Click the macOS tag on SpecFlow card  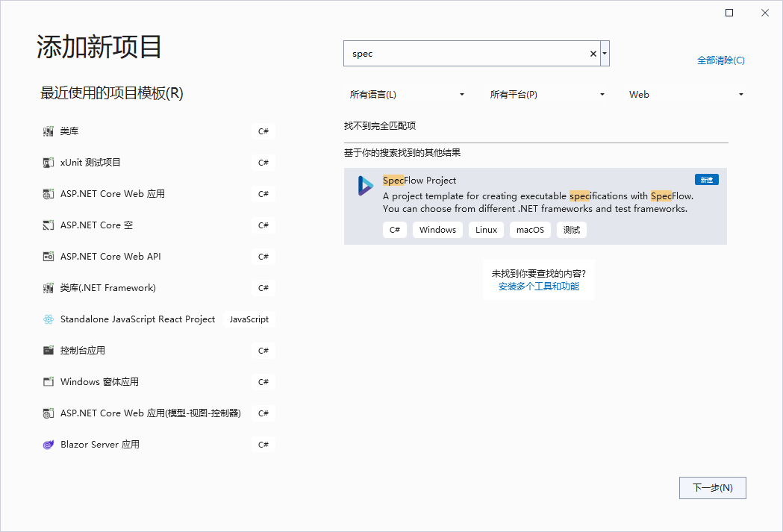pos(530,230)
